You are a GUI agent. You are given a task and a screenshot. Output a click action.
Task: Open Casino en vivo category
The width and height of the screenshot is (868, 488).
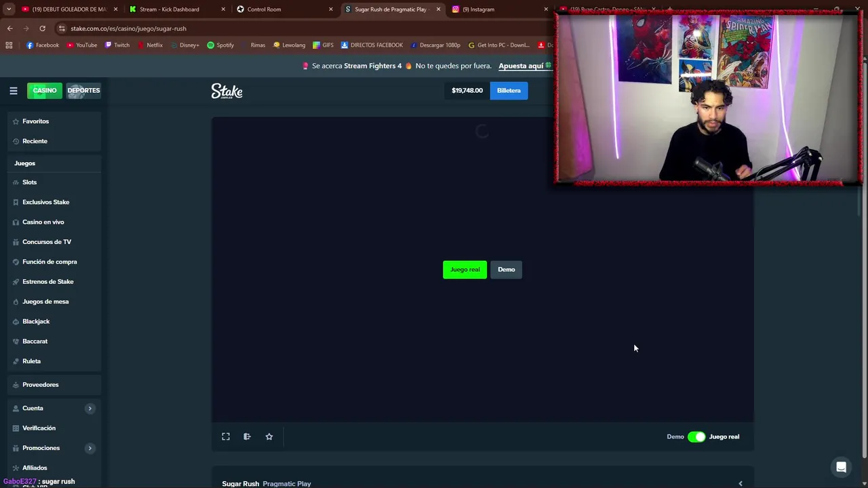click(x=54, y=222)
